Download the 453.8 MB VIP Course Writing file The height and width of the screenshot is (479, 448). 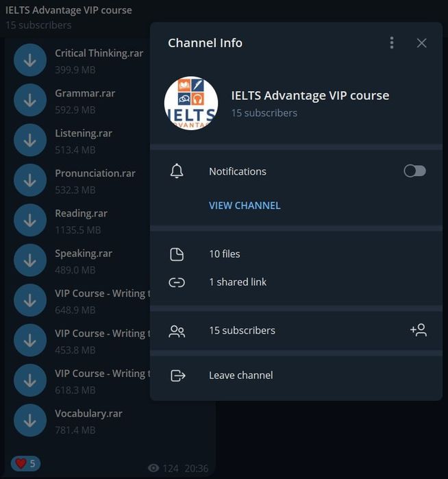pyautogui.click(x=30, y=341)
